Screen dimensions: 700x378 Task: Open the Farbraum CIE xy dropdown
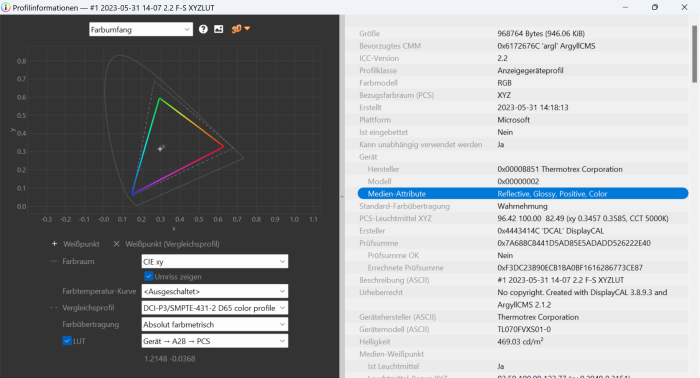215,262
